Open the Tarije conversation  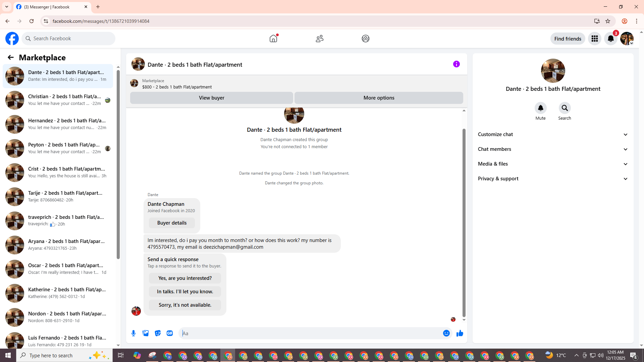[x=58, y=197]
